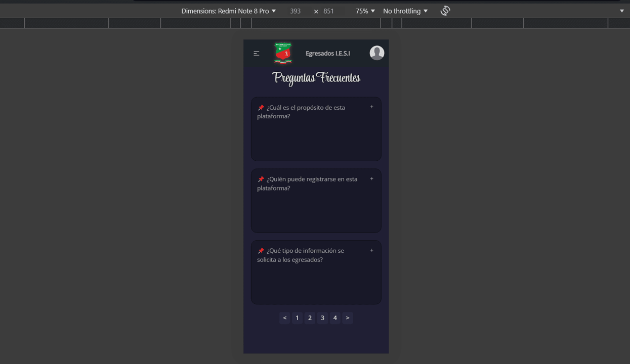Click the previous page arrow

(285, 318)
